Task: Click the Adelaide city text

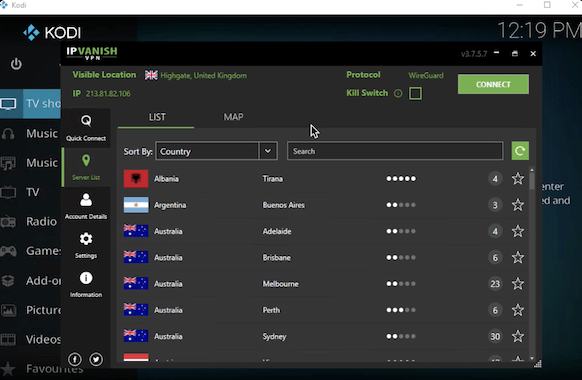Action: tap(277, 232)
